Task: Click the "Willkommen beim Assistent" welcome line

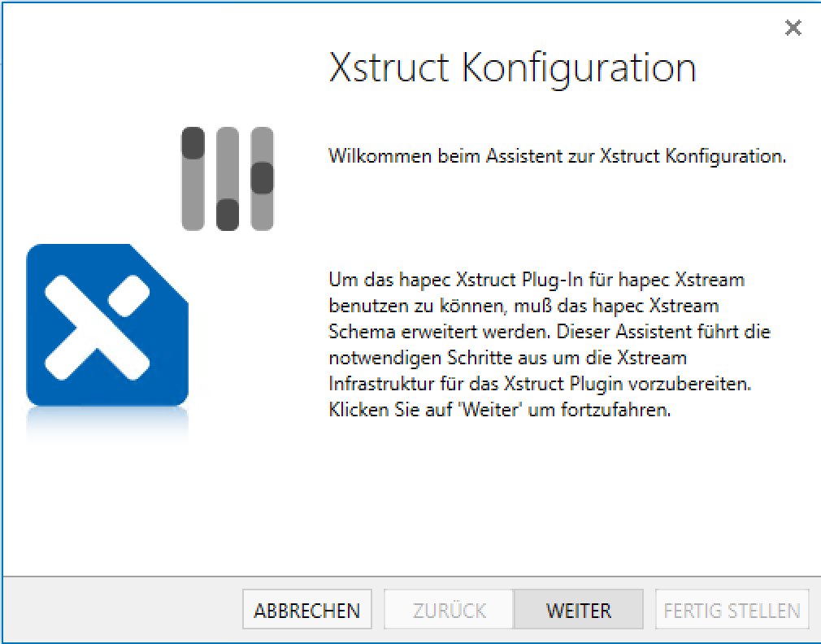Action: coord(557,156)
